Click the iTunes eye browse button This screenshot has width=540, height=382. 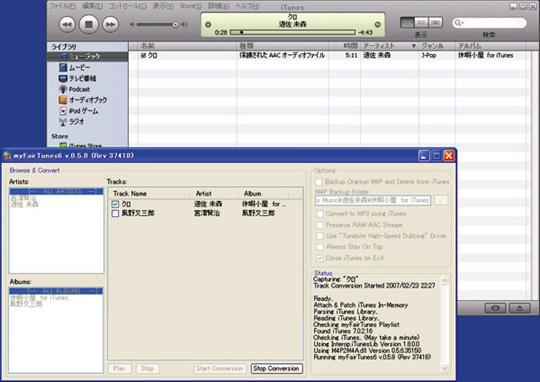click(495, 308)
